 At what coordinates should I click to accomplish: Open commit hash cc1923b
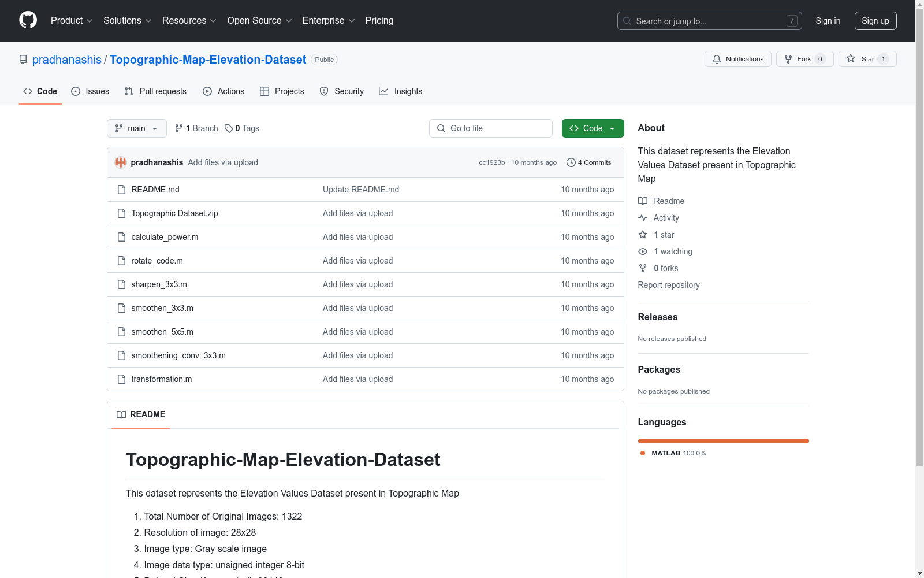(492, 162)
